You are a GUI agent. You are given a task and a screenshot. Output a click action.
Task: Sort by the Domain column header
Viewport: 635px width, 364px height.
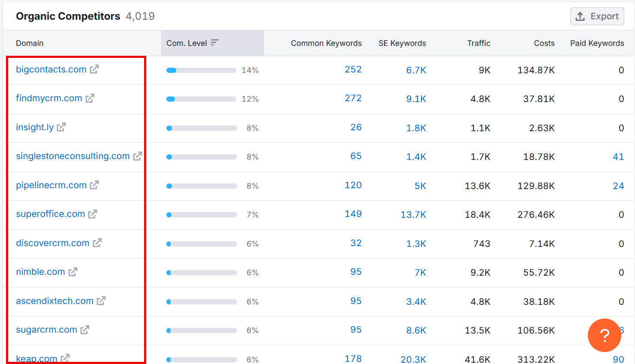(x=30, y=43)
